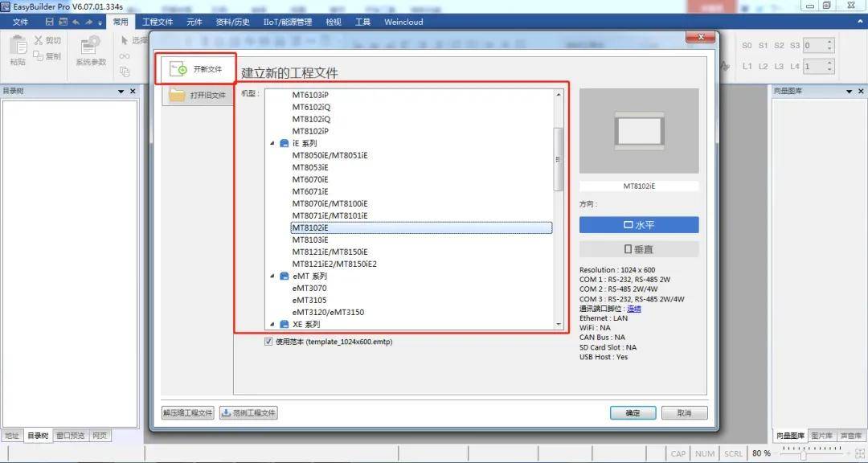
Task: Switch to the 网页 bottom tab
Action: [100, 436]
